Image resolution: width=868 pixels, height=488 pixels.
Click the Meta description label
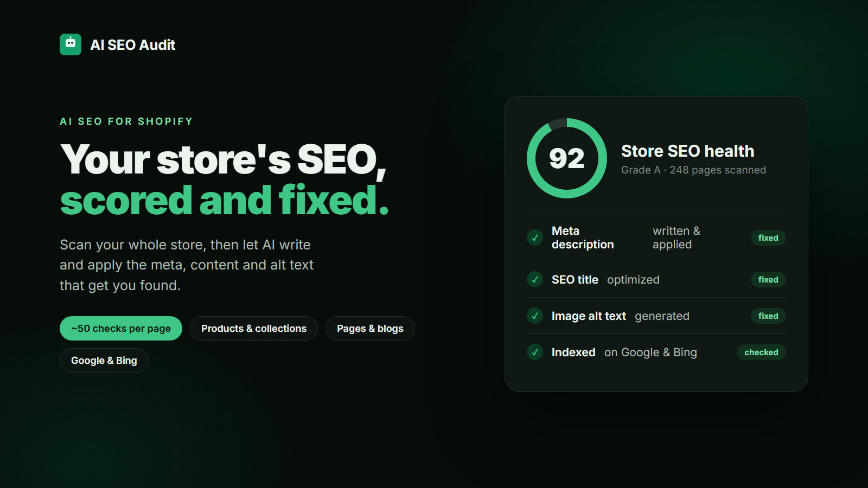pyautogui.click(x=583, y=237)
